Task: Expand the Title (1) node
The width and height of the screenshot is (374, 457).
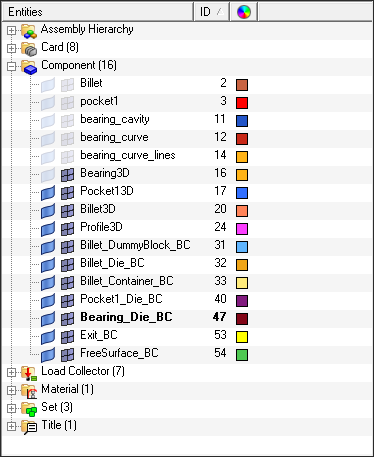Action: (11, 427)
